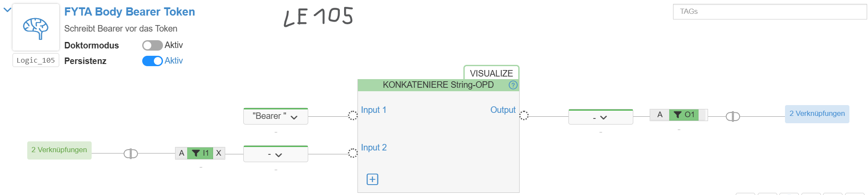Collapse the logic with the top-left chevron

click(x=7, y=10)
